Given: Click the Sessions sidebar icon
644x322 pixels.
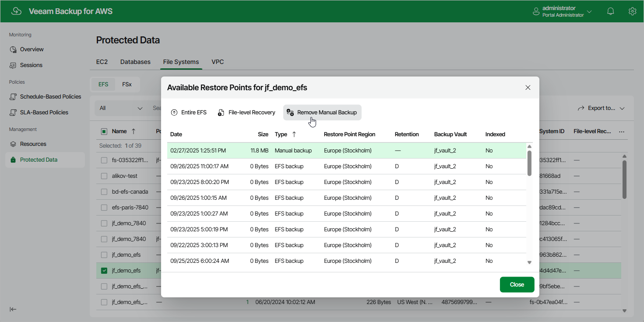Looking at the screenshot, I should 13,65.
